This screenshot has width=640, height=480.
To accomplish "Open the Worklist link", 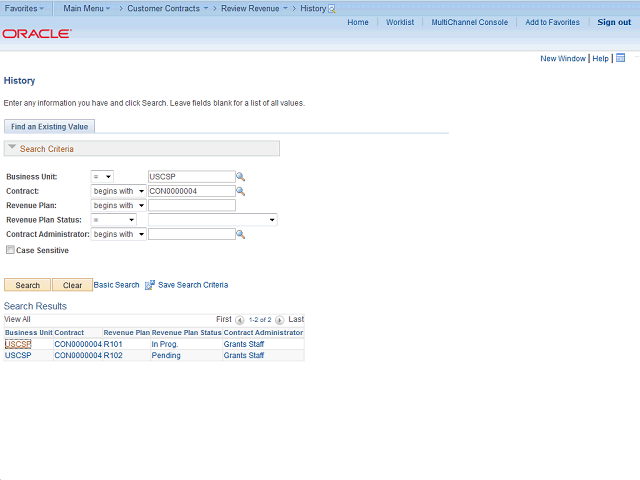I will (400, 22).
